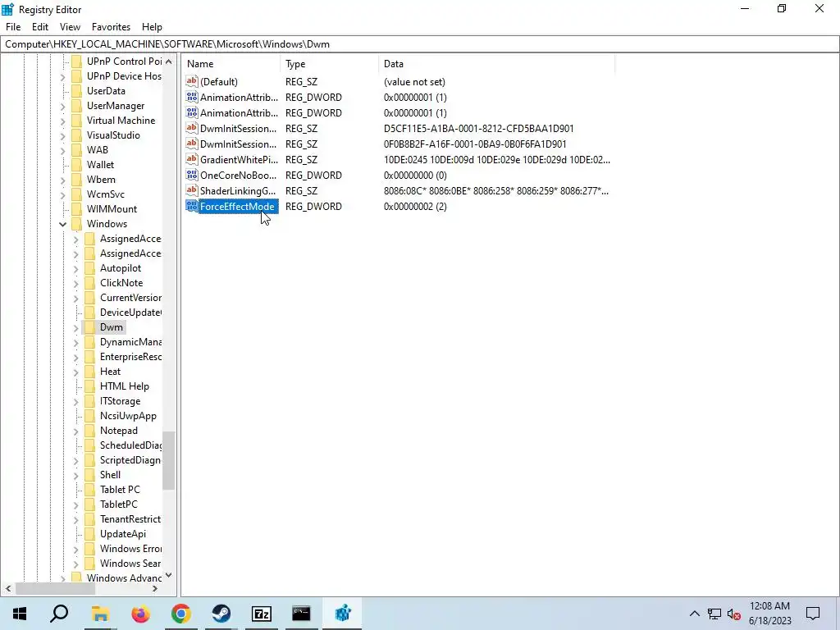Open Steam from the taskbar
Screen dimensions: 840x630
[x=221, y=614]
